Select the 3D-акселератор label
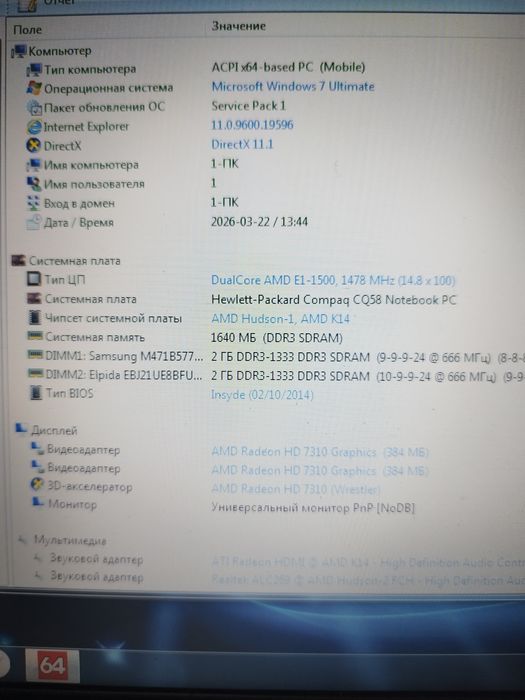525x700 pixels. pyautogui.click(x=90, y=487)
